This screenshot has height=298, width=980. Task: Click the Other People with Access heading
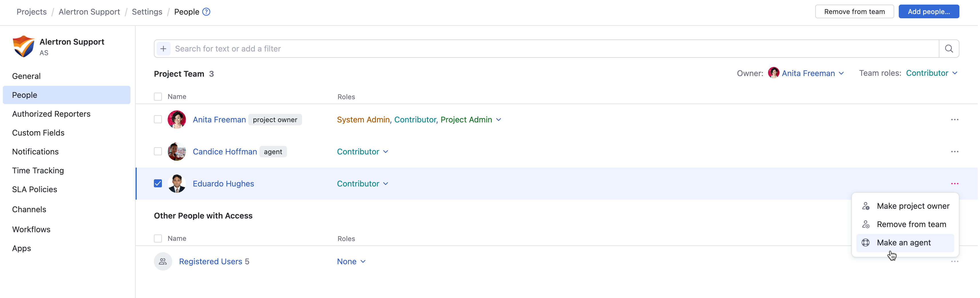[x=203, y=216]
